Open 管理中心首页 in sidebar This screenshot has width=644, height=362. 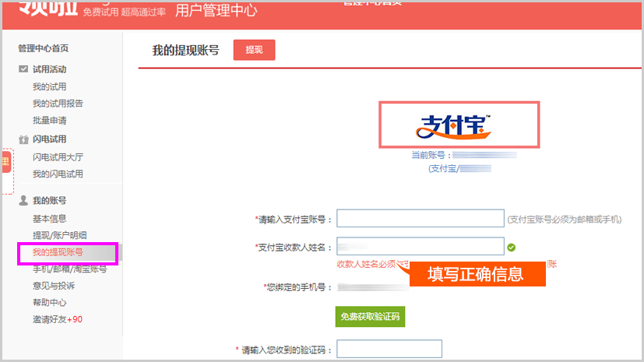(43, 48)
